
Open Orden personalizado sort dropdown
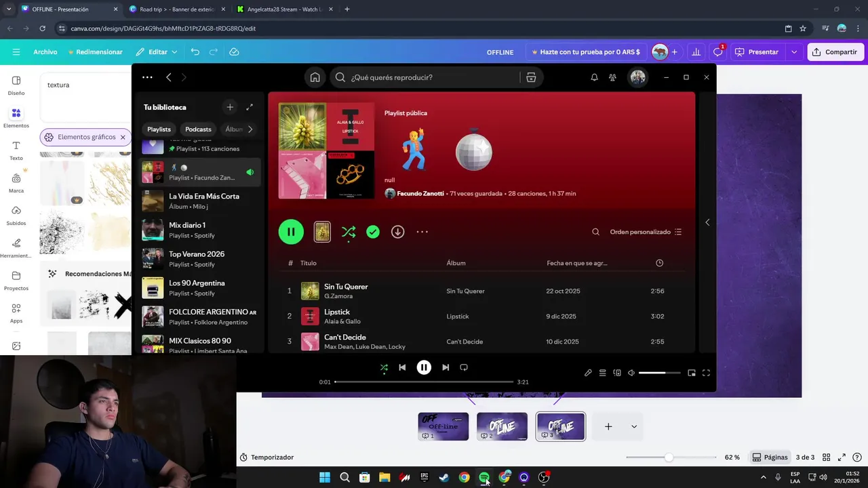click(x=646, y=232)
